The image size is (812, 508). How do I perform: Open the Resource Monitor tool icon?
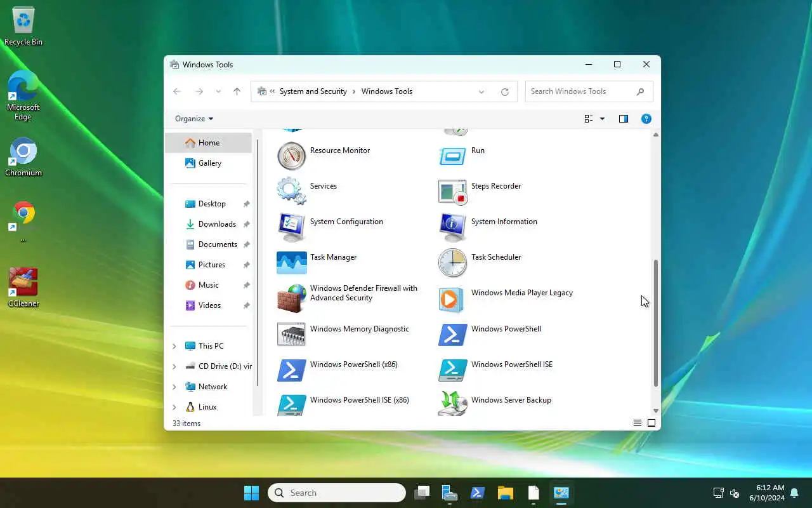click(292, 156)
